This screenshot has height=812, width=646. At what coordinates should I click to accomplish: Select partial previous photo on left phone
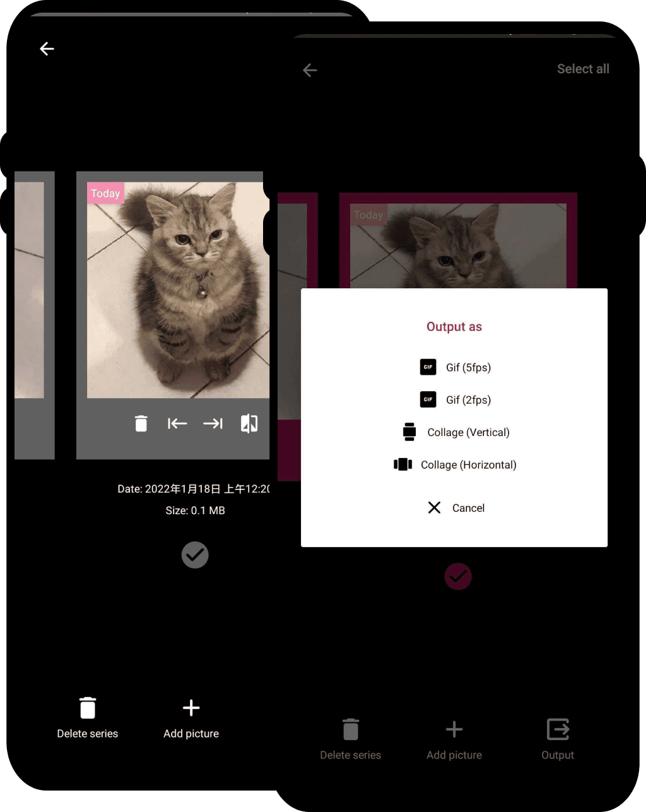[x=29, y=290]
